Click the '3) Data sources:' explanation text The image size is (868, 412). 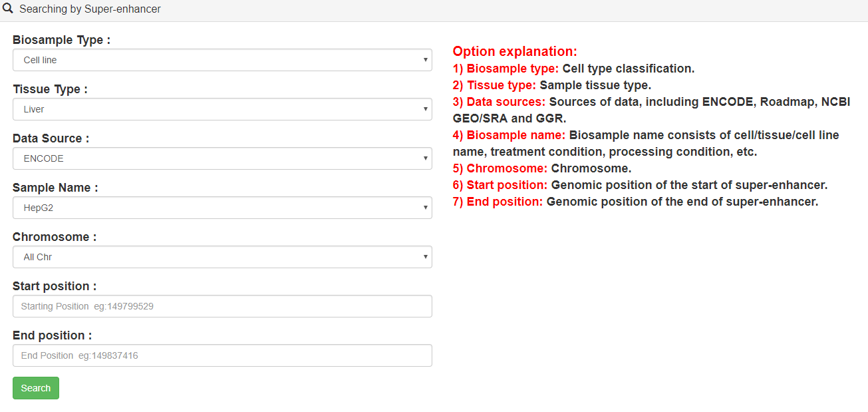tap(500, 102)
